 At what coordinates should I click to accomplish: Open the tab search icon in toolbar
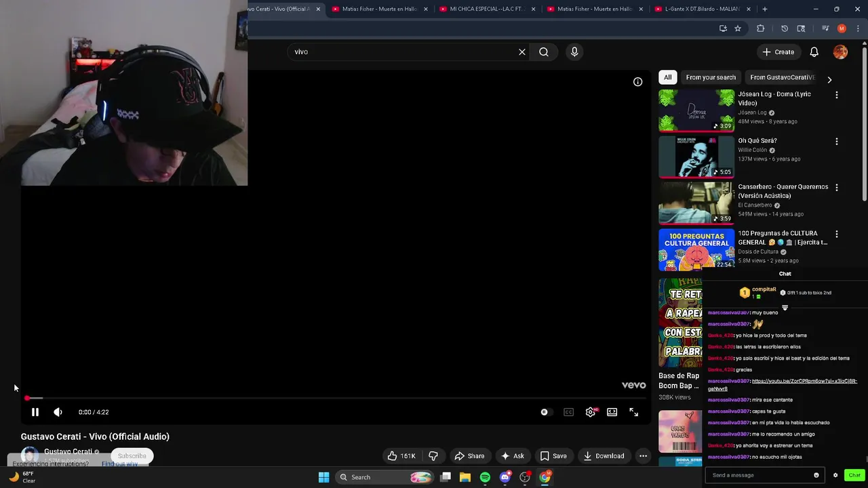801,28
